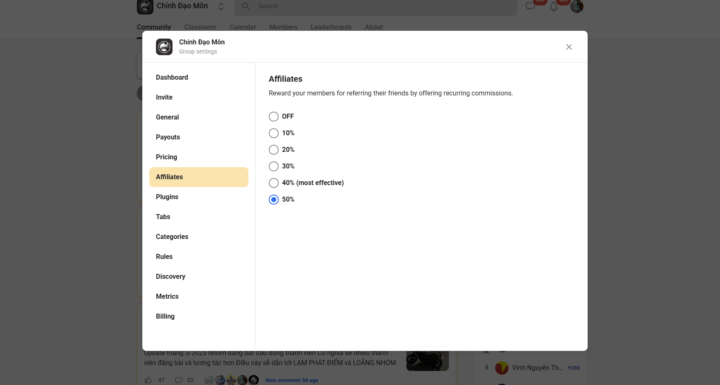
Task: Click the post thumbnail image
Action: (428, 361)
